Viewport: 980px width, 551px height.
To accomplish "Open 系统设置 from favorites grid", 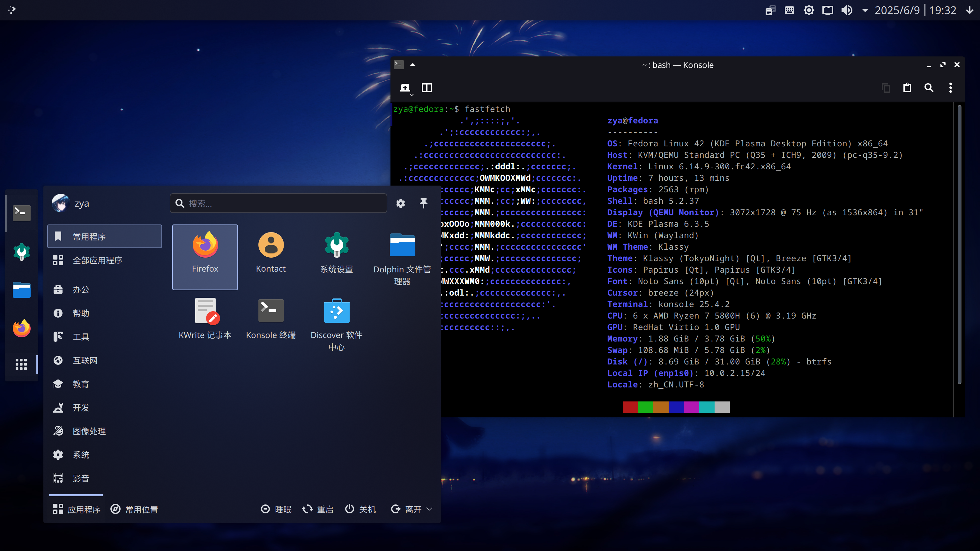I will tap(336, 257).
